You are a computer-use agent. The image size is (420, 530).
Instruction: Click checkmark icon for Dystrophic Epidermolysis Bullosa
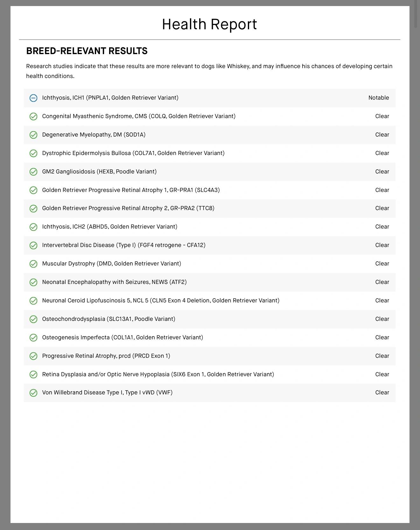(33, 153)
